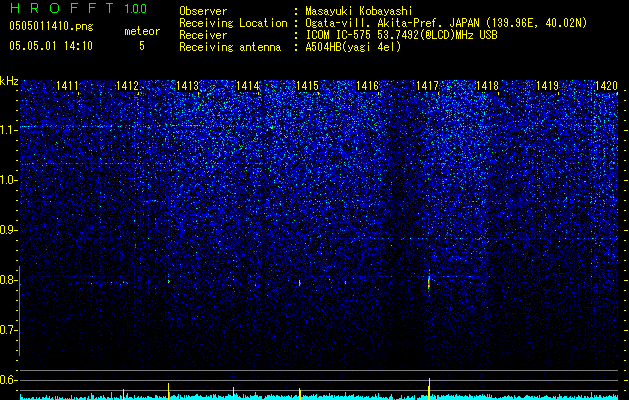Click the small meteor echo just before 1413
629x400 pixels.
coord(168,281)
